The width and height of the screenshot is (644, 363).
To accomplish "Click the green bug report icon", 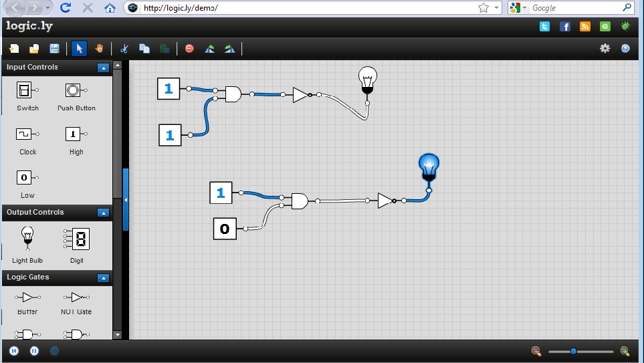I will 625,27.
